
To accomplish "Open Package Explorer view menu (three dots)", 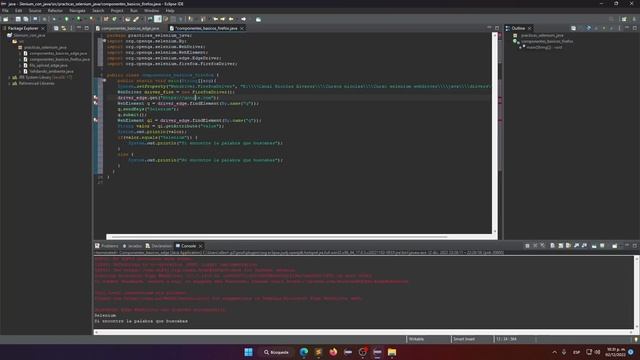I will [x=71, y=28].
